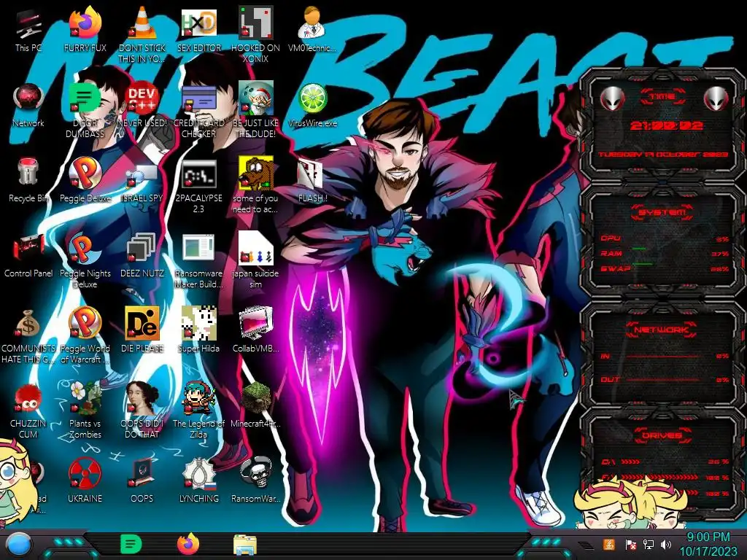This screenshot has width=747, height=560.
Task: Open the CollabVMB monitor icon
Action: (x=255, y=330)
